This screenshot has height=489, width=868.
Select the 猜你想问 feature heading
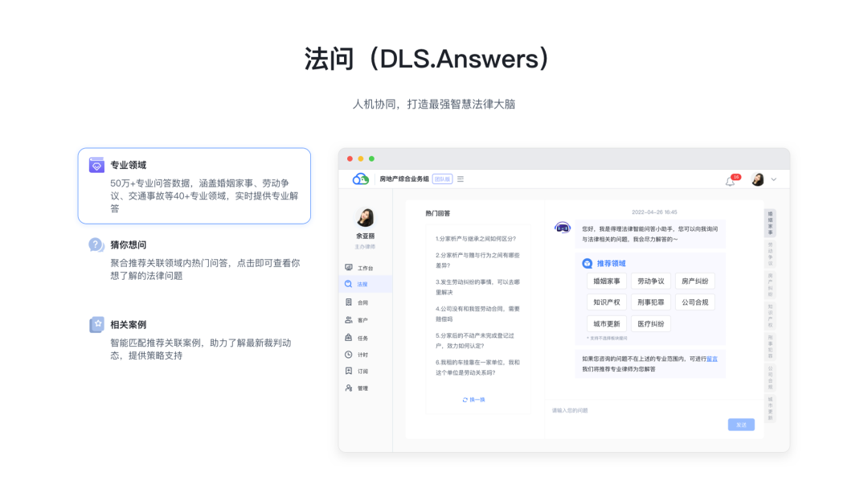pos(129,244)
